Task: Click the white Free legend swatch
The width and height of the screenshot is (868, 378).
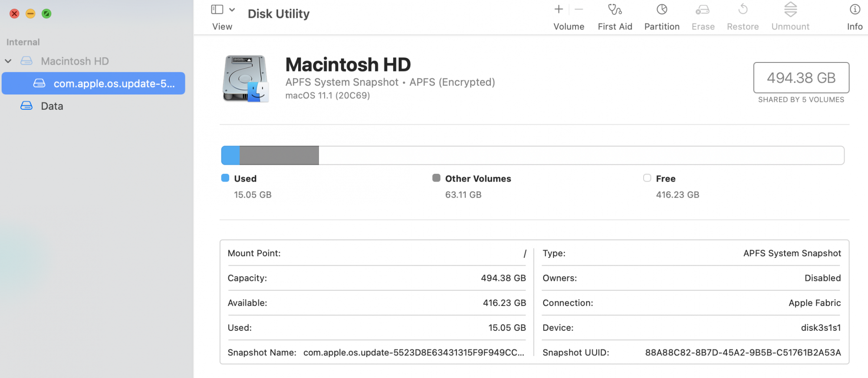Action: coord(647,178)
